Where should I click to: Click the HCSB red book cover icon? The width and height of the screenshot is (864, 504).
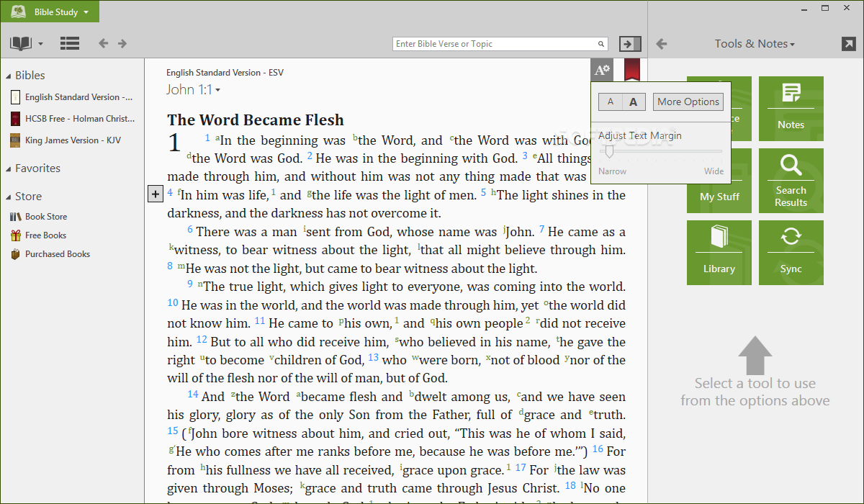[15, 119]
